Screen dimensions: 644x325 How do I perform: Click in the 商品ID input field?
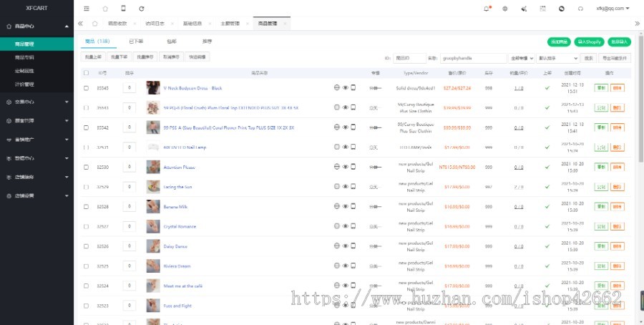(409, 59)
